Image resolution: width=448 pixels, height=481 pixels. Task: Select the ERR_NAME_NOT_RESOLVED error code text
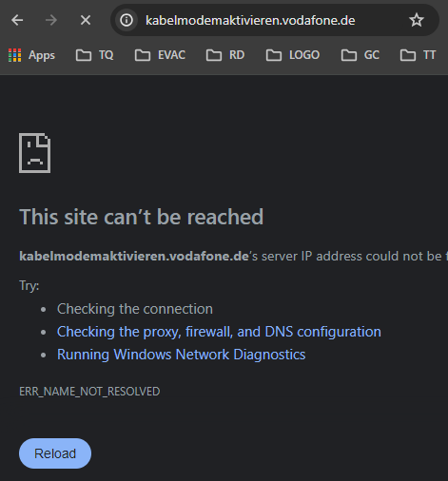coord(89,392)
